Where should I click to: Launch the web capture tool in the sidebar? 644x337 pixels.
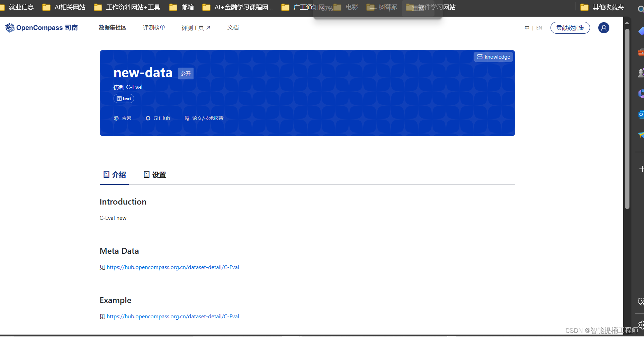coord(641,302)
